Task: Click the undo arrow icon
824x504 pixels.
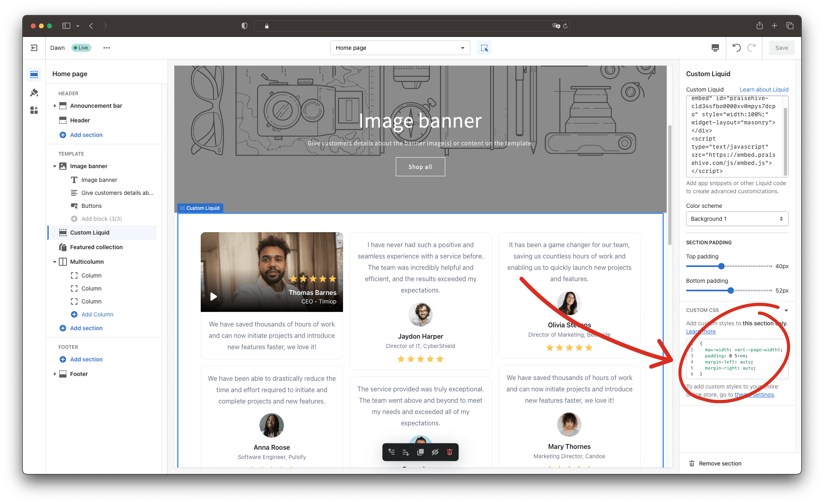Action: (736, 48)
